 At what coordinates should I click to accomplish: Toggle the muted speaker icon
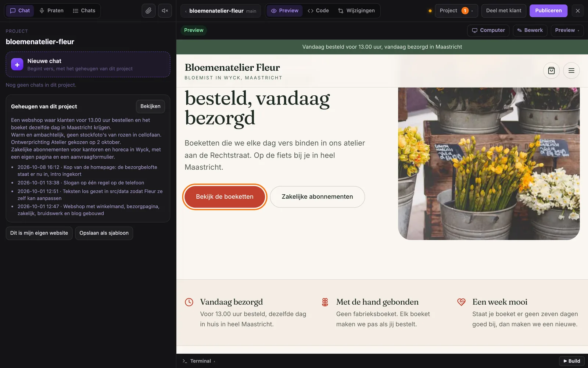click(x=165, y=11)
